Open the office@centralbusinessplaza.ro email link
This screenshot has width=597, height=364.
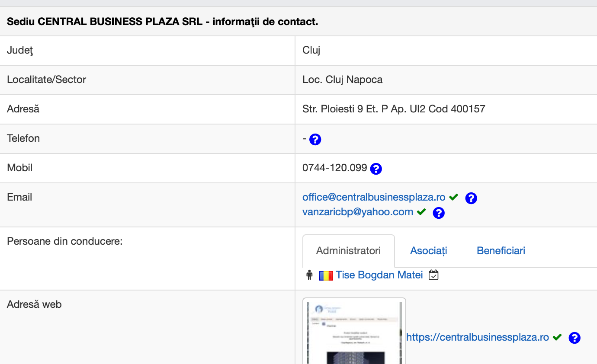(374, 197)
